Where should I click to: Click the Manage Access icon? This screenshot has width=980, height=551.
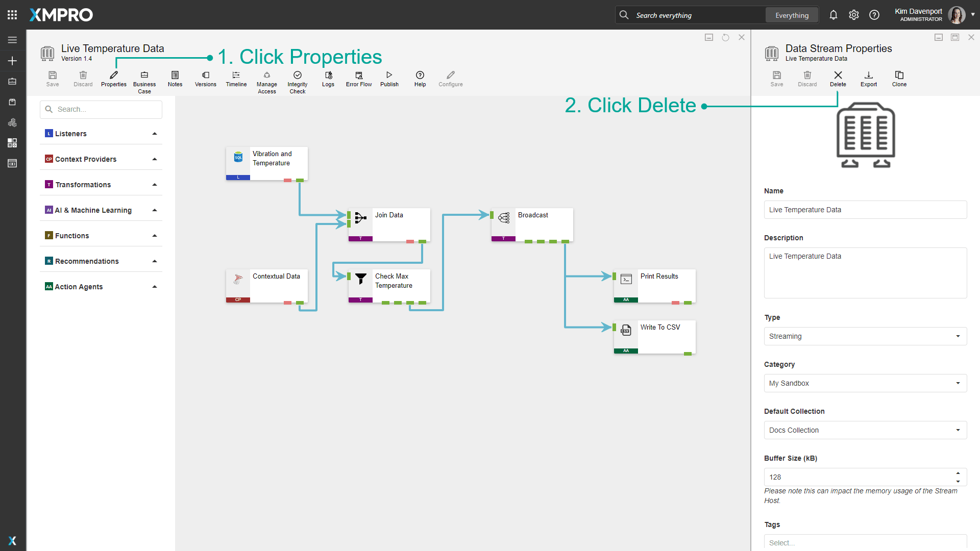266,76
